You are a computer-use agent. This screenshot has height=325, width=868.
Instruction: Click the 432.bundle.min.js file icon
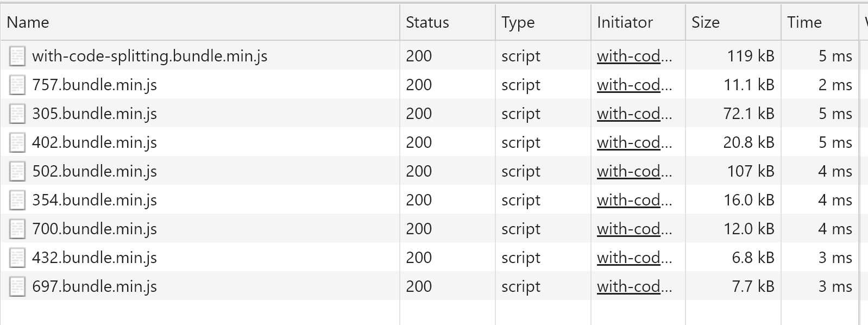coord(17,258)
